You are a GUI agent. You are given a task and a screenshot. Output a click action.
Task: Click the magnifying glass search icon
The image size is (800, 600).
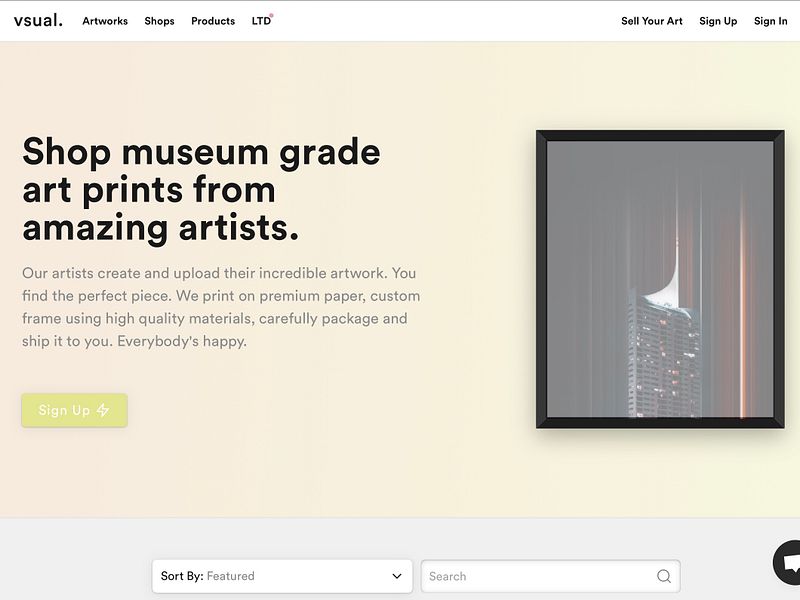[664, 576]
